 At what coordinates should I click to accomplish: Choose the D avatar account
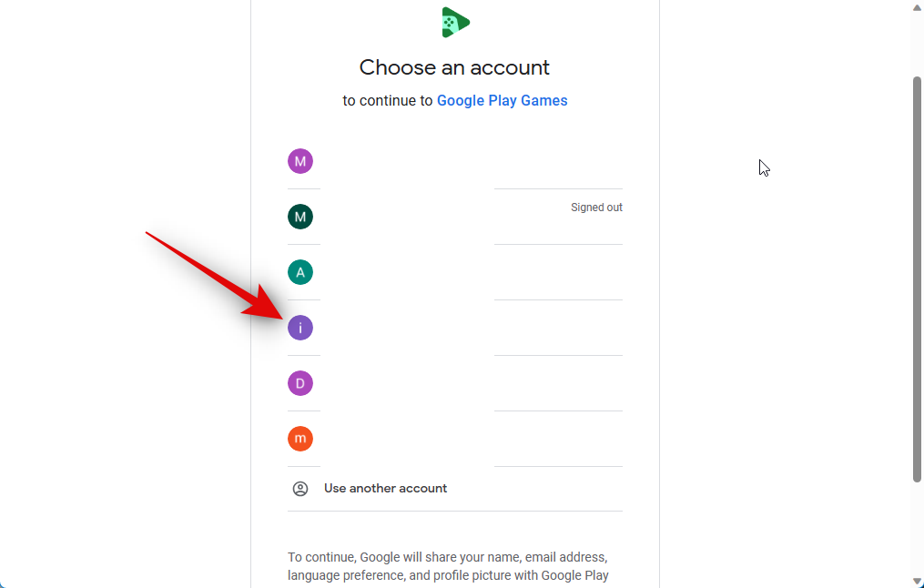coord(300,383)
